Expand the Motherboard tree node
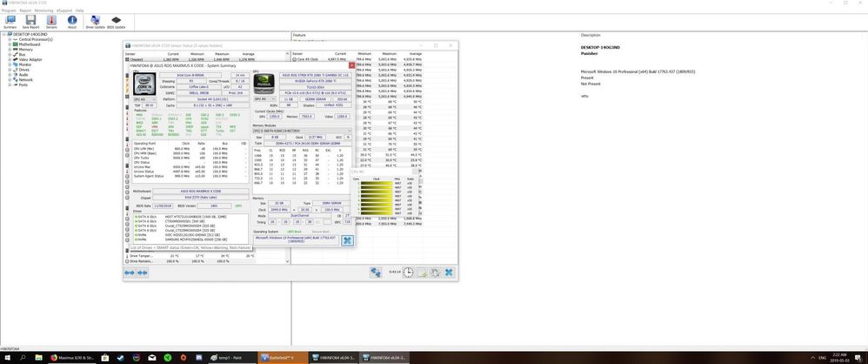Screen dimensions: 868x364 pos(10,44)
